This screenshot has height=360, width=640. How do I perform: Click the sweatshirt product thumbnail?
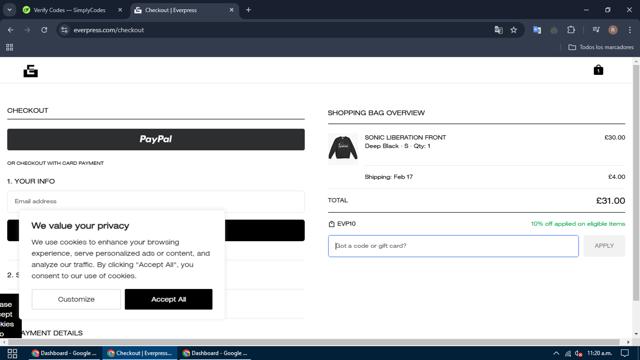point(343,148)
